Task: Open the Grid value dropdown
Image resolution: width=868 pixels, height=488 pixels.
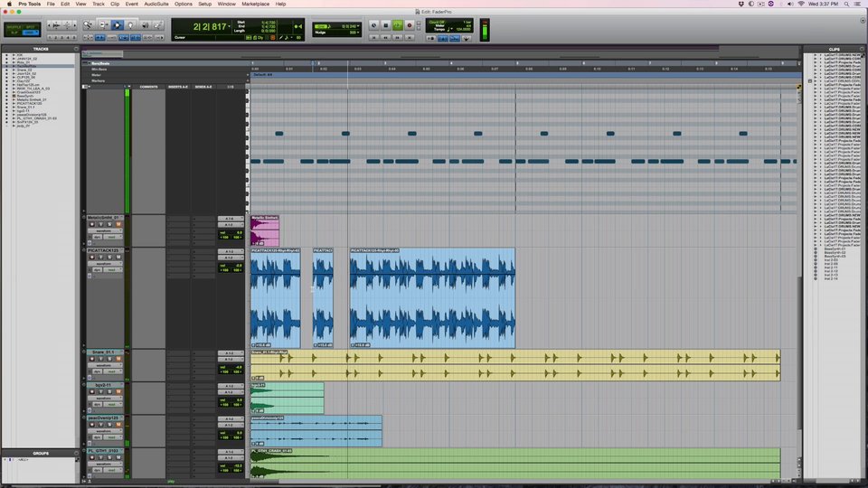Action: pyautogui.click(x=358, y=26)
